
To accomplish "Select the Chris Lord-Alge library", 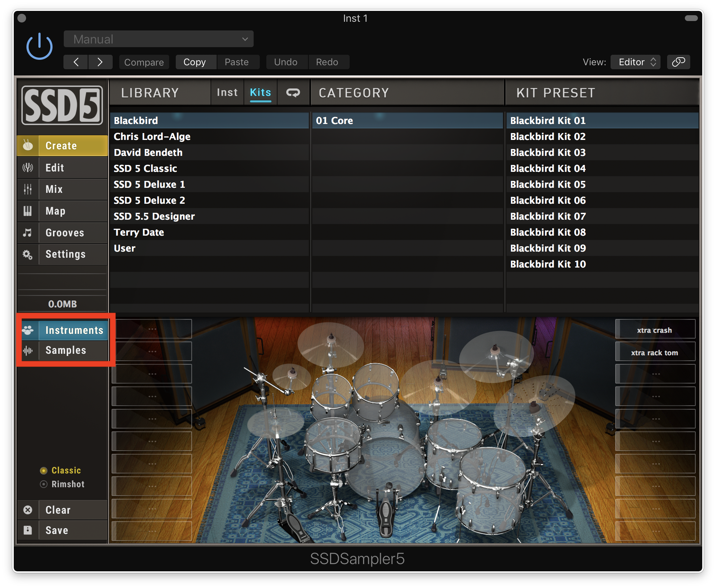I will (209, 136).
